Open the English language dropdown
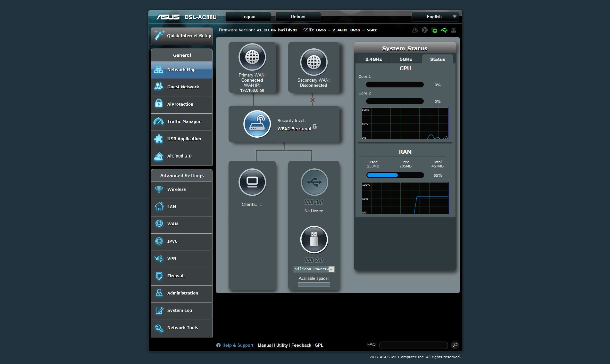The image size is (610, 364). tap(435, 17)
